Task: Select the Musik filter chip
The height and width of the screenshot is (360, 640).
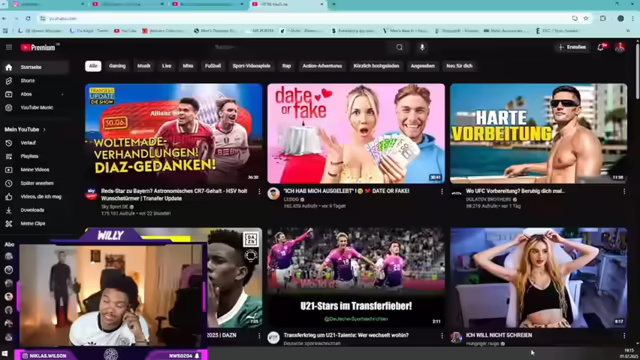Action: [x=144, y=66]
